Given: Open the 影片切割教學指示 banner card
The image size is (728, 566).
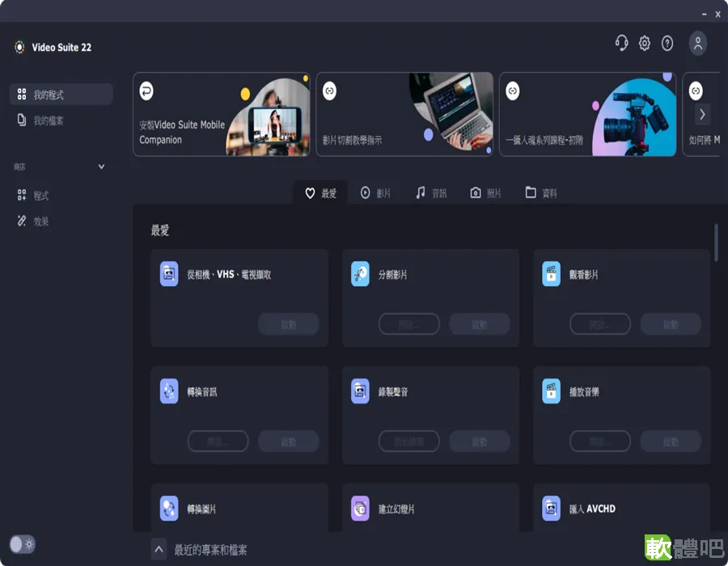Looking at the screenshot, I should [404, 114].
